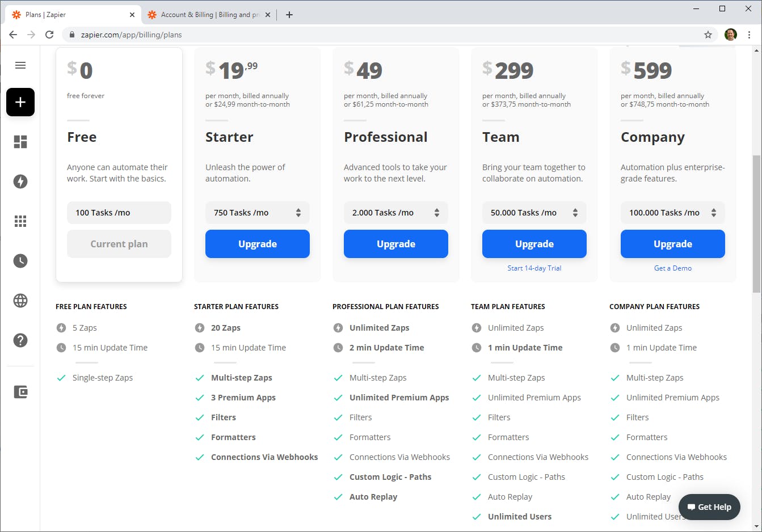Open the Get Help chat button

coord(709,507)
